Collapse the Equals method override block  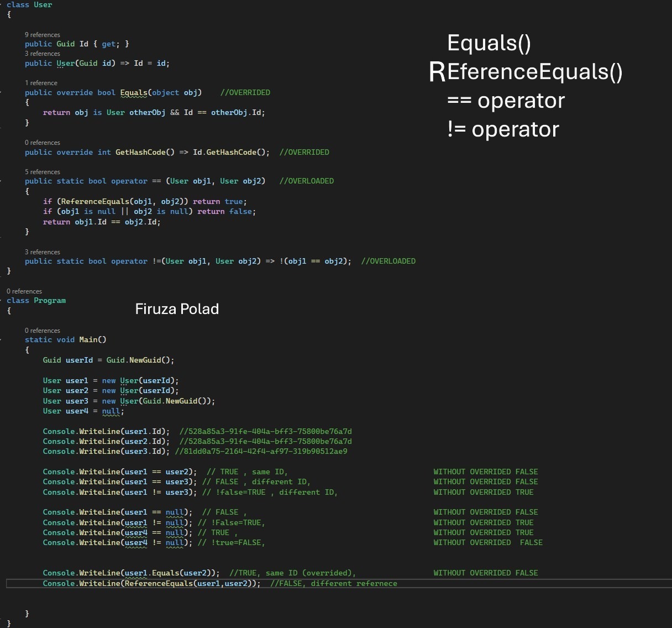tap(2, 92)
